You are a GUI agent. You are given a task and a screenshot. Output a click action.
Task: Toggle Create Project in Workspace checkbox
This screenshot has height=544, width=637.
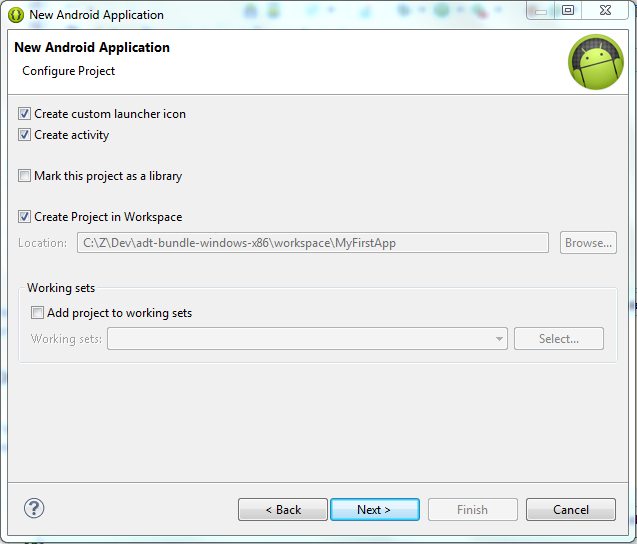(24, 217)
